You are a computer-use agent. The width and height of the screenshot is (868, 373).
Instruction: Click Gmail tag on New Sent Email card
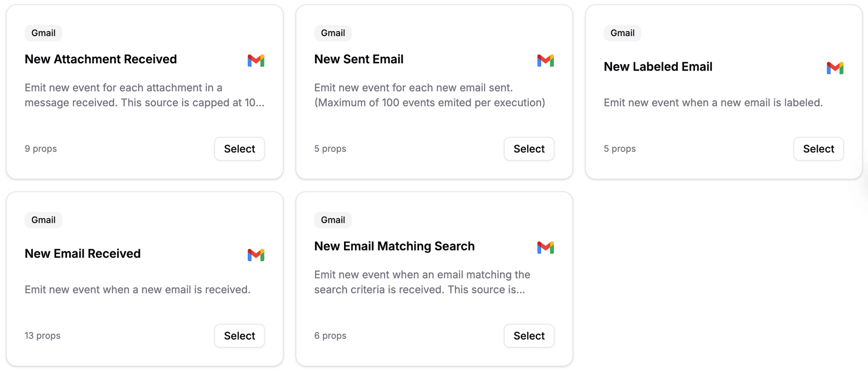point(333,33)
